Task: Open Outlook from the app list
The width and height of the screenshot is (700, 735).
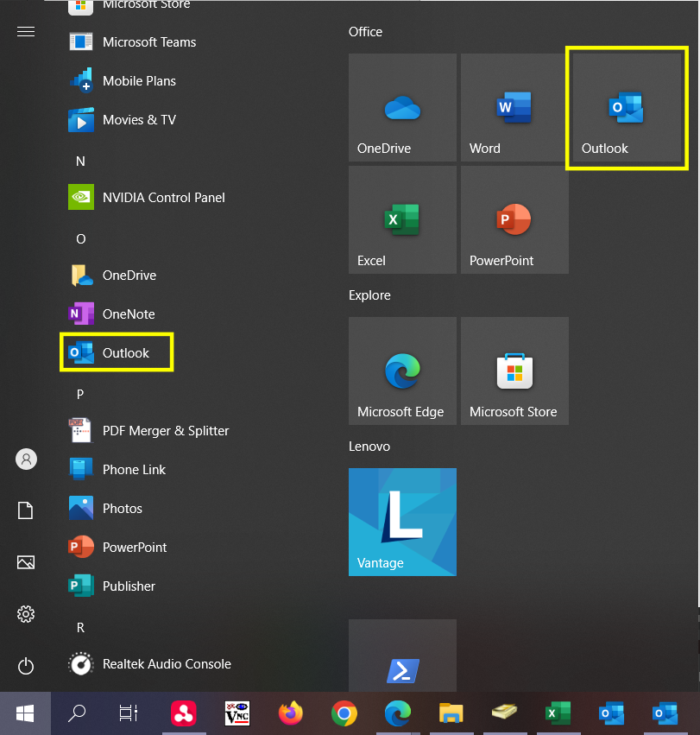Action: pos(117,352)
